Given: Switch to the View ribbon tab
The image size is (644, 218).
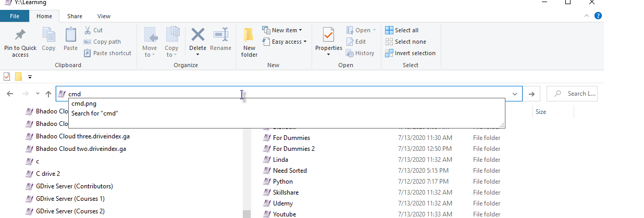Looking at the screenshot, I should (104, 16).
